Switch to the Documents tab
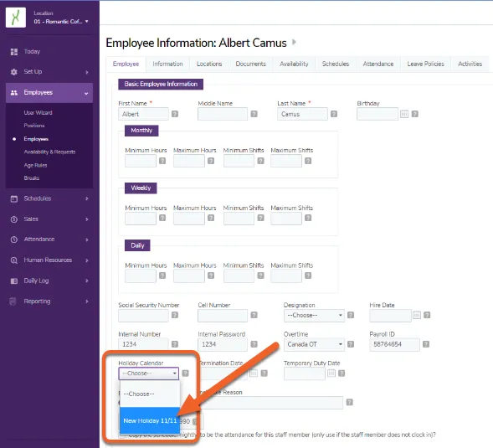The image size is (493, 448). click(251, 64)
